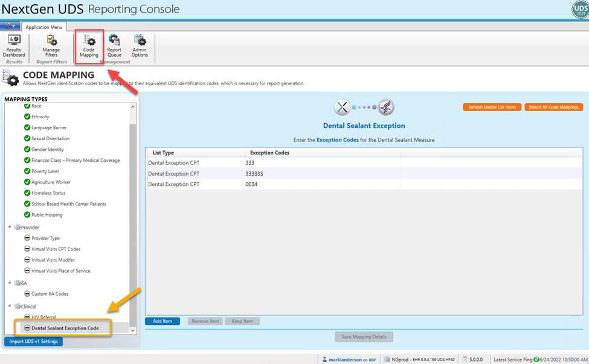
Task: Click the status icon beside Custom 6A Codes
Action: point(27,293)
